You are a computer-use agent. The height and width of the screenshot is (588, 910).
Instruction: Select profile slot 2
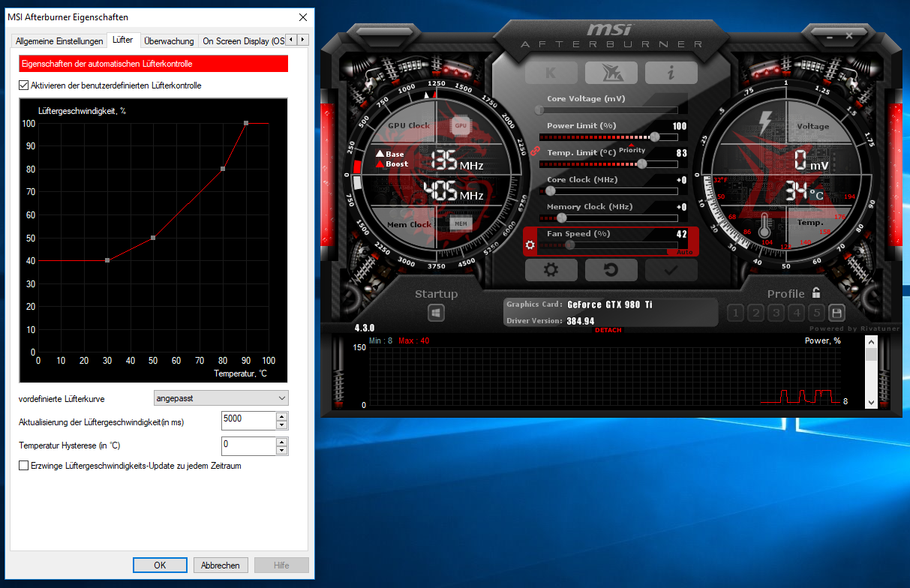tap(756, 313)
